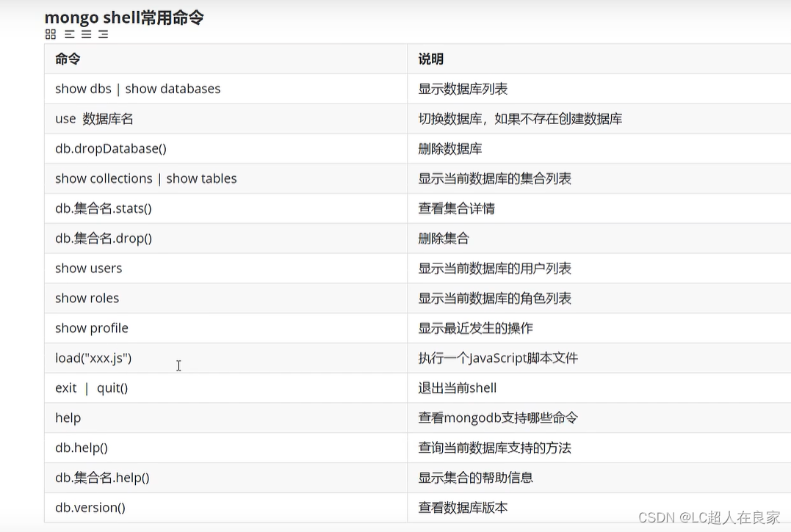This screenshot has height=532, width=791.
Task: Click the '查看集合详情' cell
Action: pyautogui.click(x=599, y=208)
